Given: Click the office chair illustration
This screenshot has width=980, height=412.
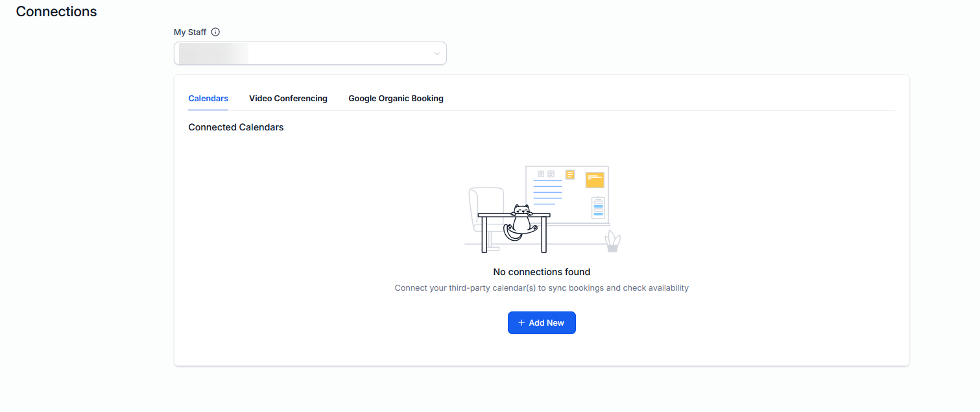Looking at the screenshot, I should (485, 214).
